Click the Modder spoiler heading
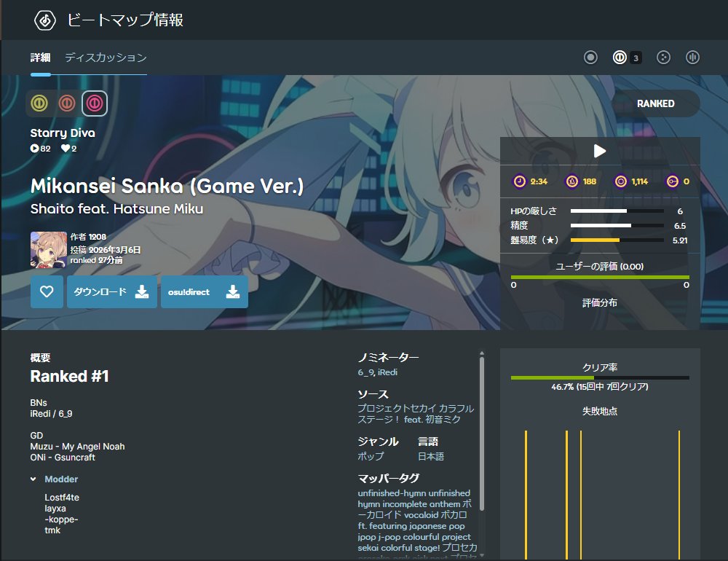This screenshot has height=561, width=728. pos(61,479)
